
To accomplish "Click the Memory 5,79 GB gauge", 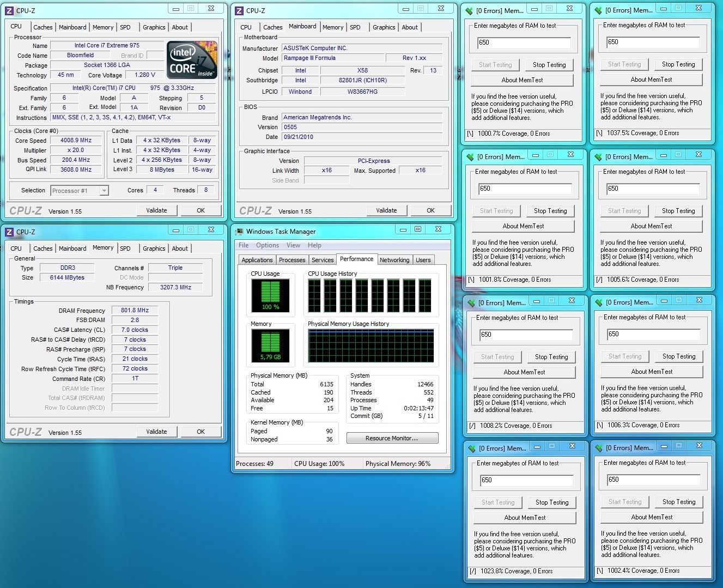I will (x=270, y=345).
